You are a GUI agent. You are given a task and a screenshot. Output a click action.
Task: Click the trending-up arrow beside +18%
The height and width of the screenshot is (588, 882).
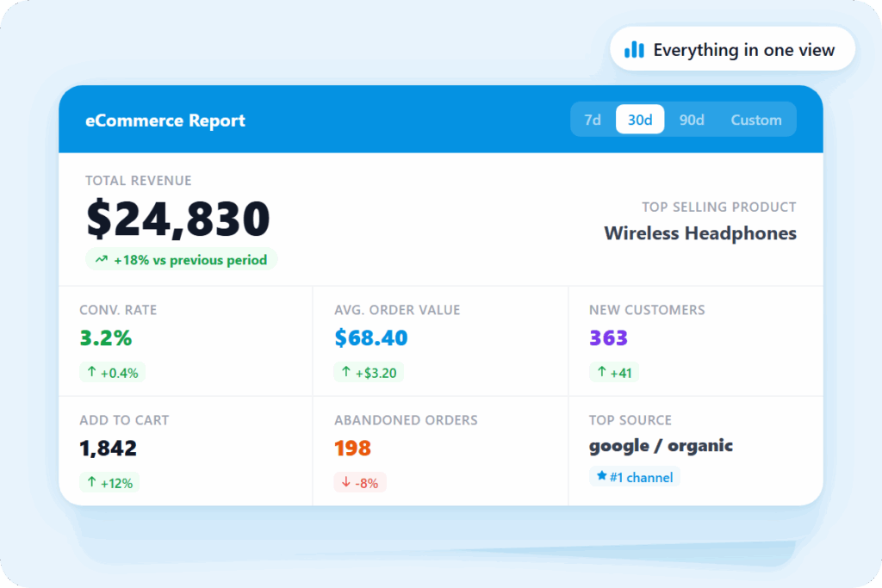pyautogui.click(x=102, y=260)
